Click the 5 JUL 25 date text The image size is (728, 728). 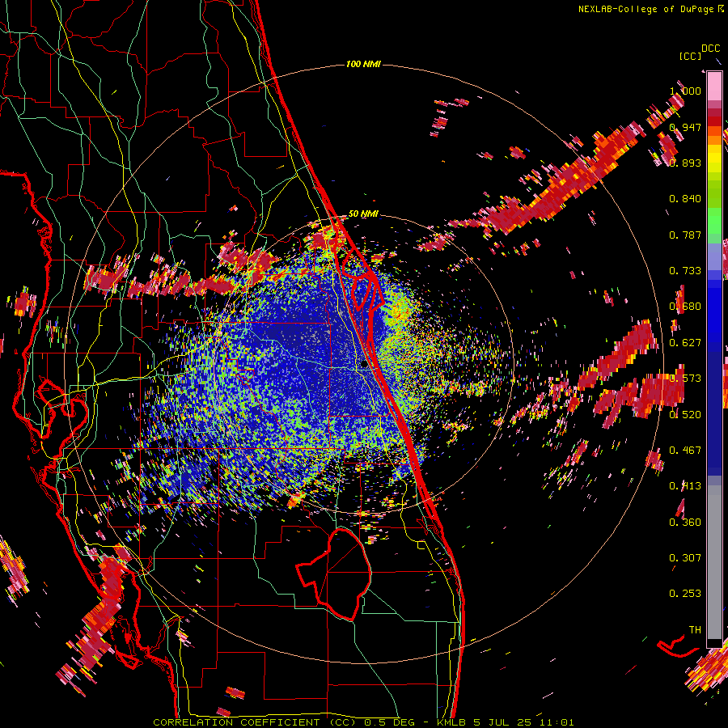click(x=503, y=722)
